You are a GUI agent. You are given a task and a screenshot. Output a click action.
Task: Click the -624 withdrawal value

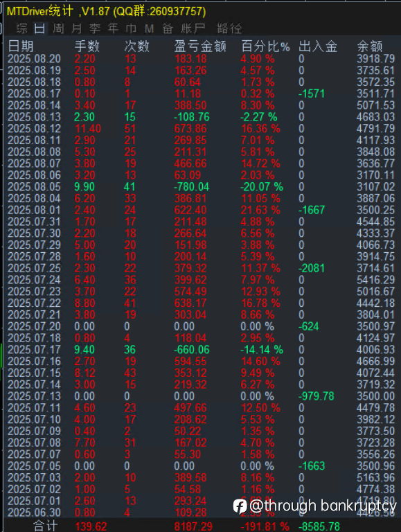point(309,326)
